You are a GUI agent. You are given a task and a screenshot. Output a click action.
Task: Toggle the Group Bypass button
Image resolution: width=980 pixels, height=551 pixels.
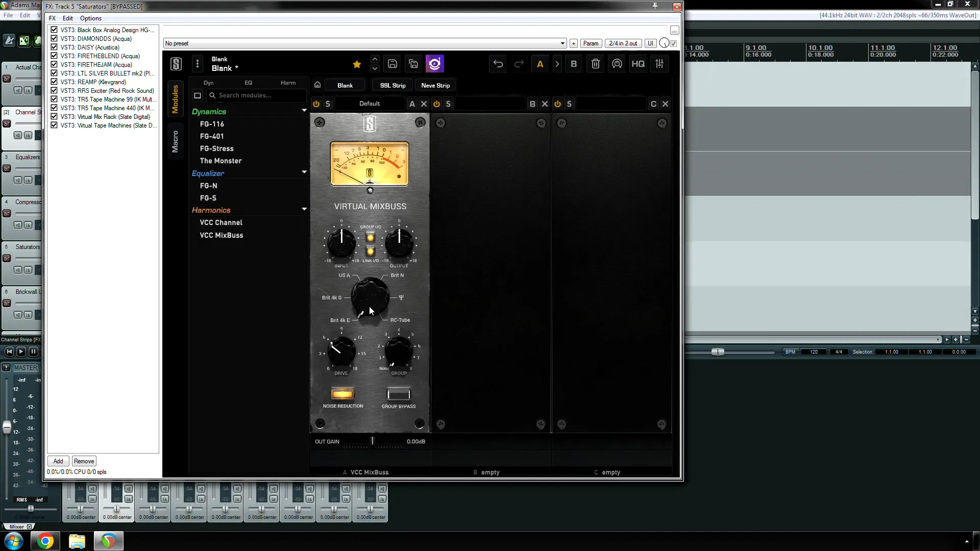tap(399, 394)
